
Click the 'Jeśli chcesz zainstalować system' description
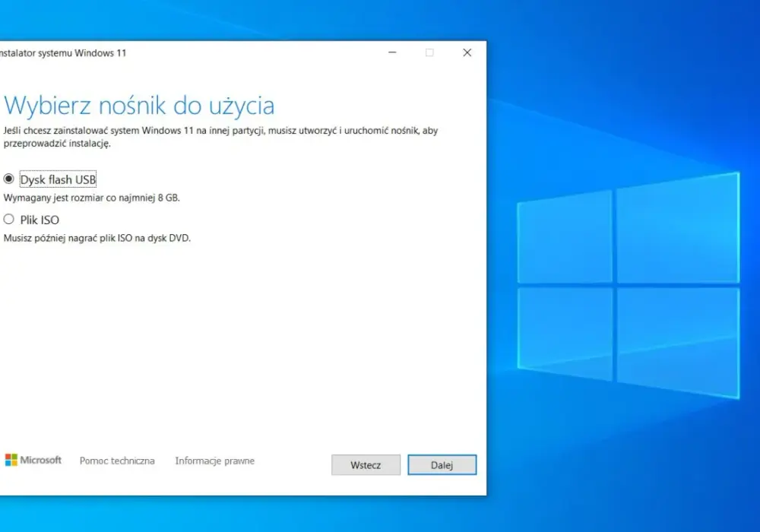click(x=220, y=137)
